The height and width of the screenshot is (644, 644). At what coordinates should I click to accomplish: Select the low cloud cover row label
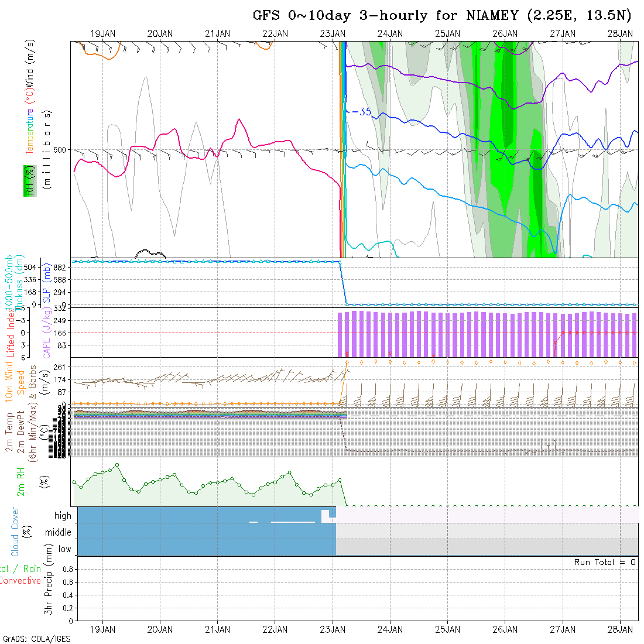click(x=64, y=549)
